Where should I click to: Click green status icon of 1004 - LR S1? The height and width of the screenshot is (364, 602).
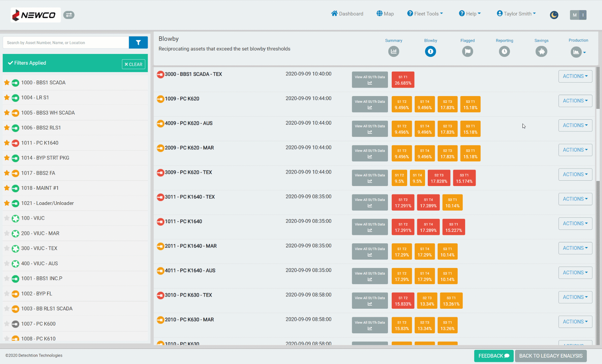[x=15, y=98]
